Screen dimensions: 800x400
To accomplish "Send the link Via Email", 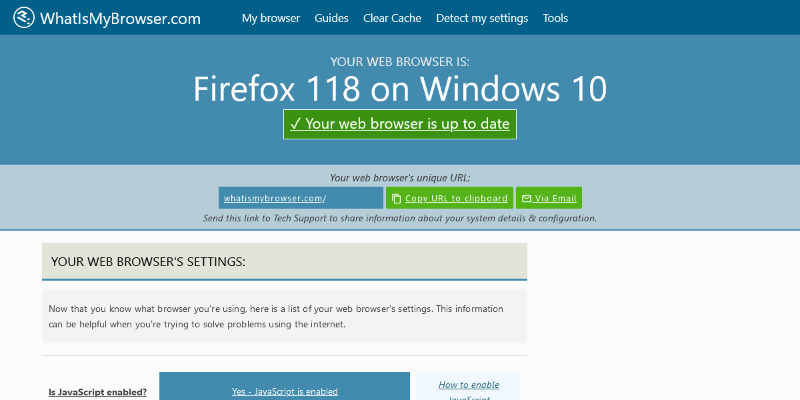I will [549, 198].
